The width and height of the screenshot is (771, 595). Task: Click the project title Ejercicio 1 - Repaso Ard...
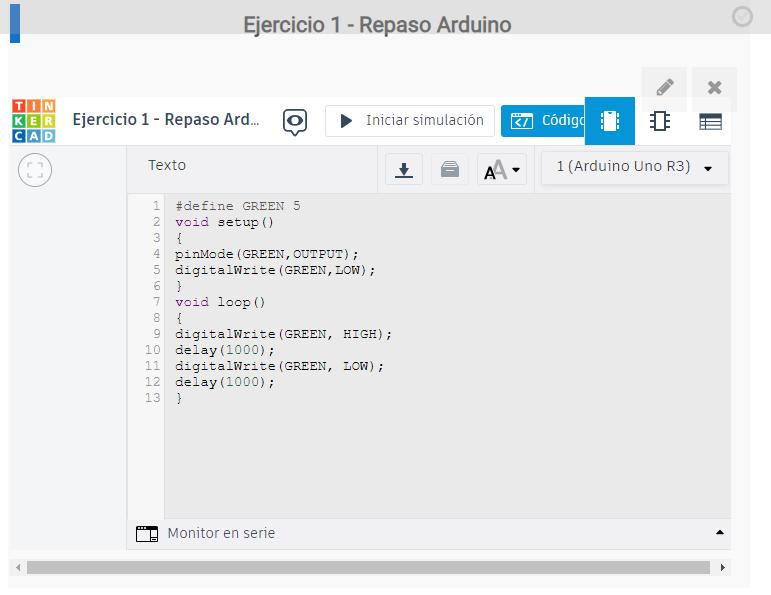[x=166, y=120]
